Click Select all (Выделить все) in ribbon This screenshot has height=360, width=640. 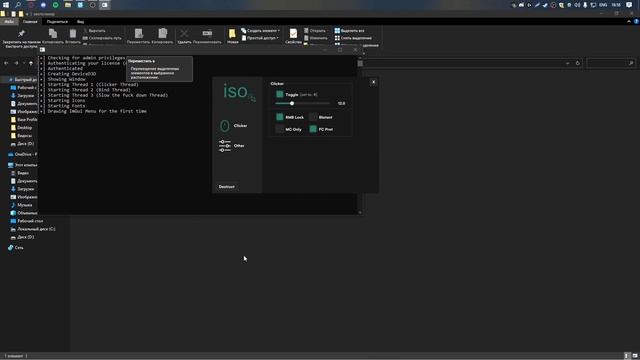pos(349,31)
